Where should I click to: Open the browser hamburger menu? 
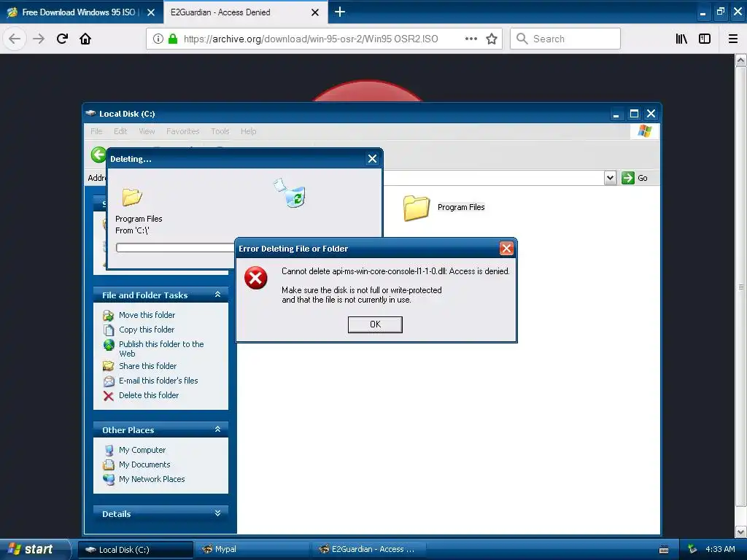[733, 39]
